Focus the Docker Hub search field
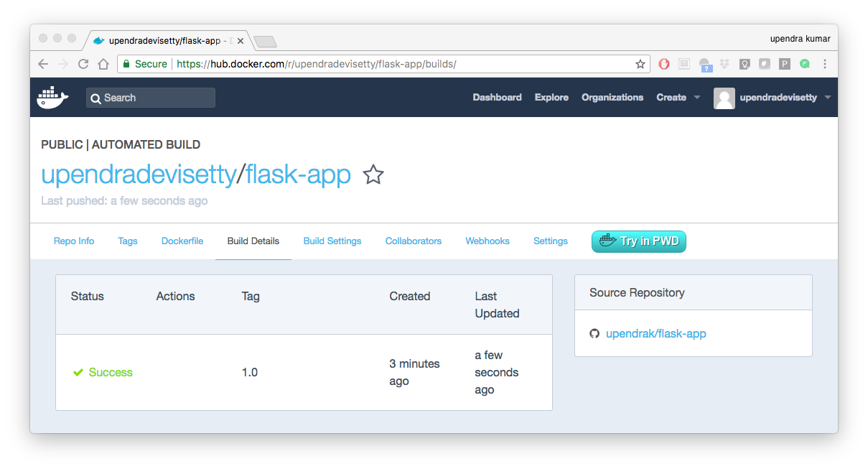The width and height of the screenshot is (868, 469). click(151, 98)
